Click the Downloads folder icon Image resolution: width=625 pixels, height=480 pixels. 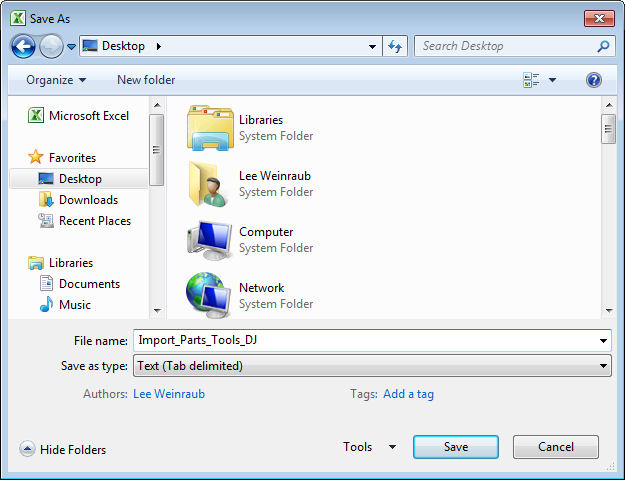point(46,200)
